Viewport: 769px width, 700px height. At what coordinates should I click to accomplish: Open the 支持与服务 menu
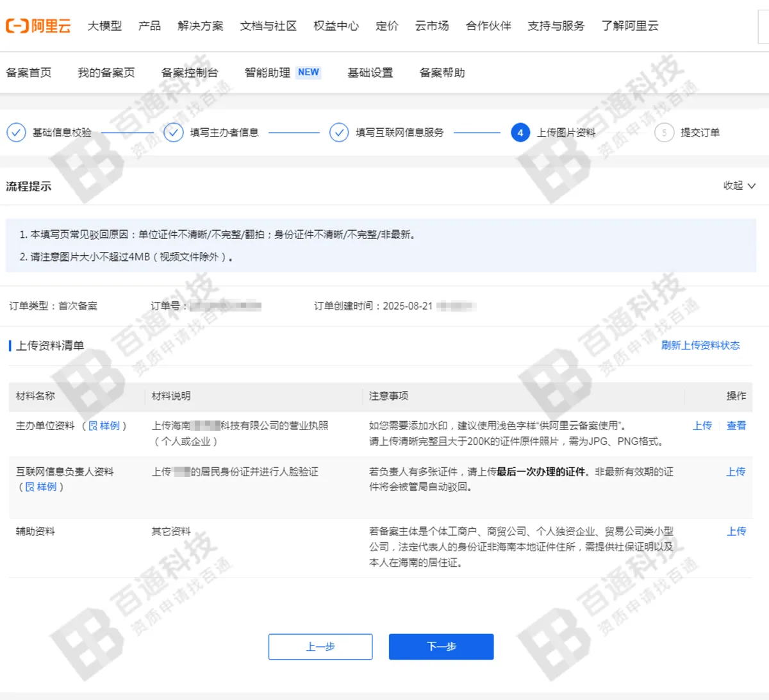556,26
